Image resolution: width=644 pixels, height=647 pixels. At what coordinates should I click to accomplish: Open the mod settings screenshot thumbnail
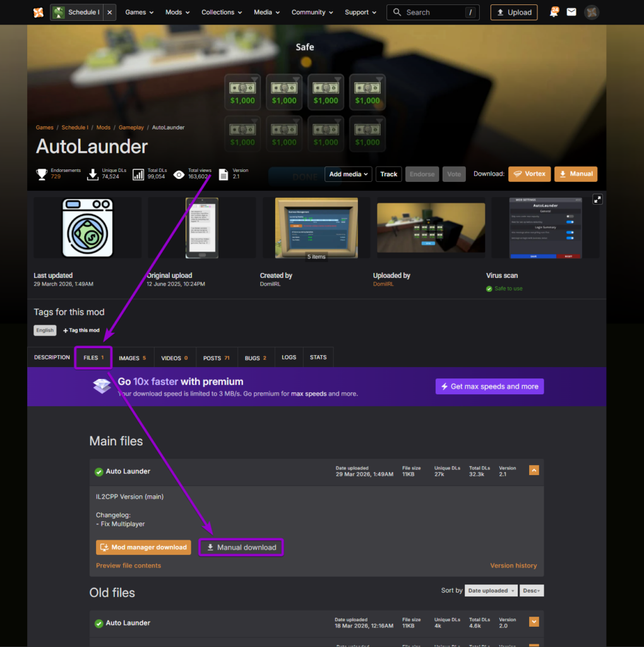click(x=546, y=227)
